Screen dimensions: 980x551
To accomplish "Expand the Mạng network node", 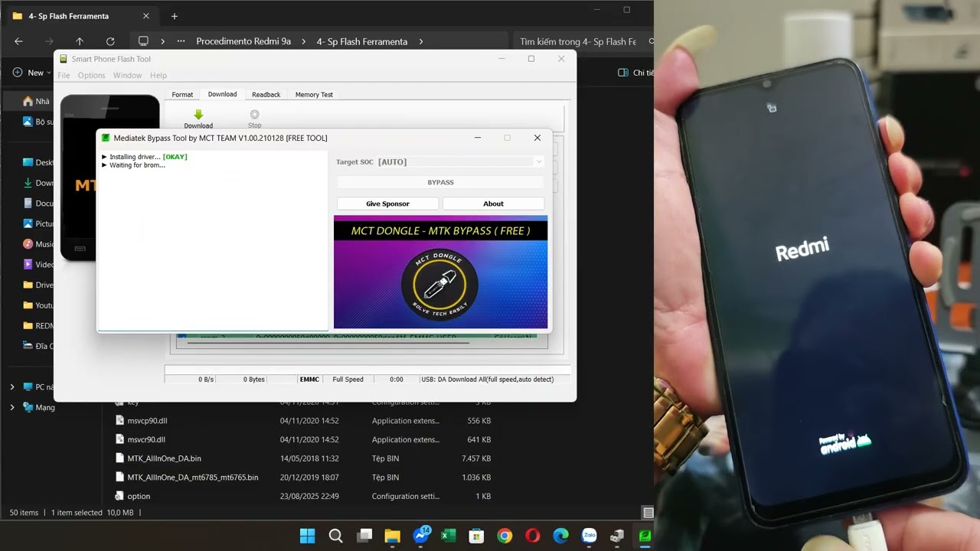I will click(11, 407).
